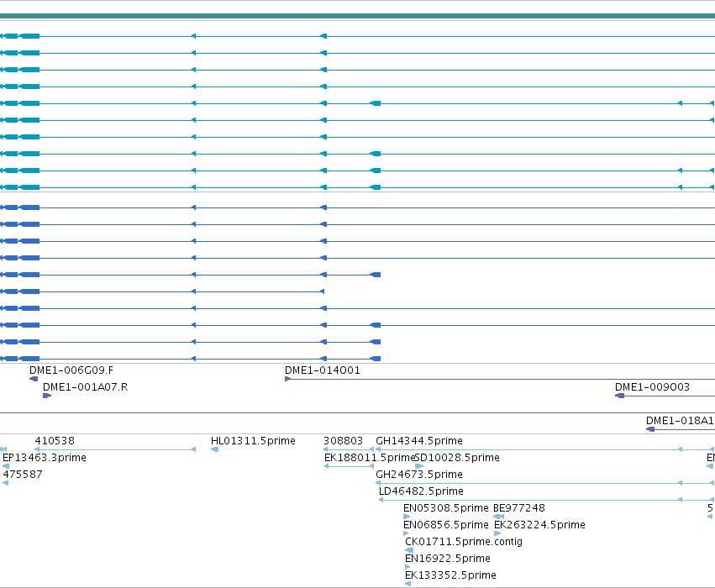This screenshot has width=715, height=588.
Task: Select the GH14344.5prime label
Action: coord(419,441)
